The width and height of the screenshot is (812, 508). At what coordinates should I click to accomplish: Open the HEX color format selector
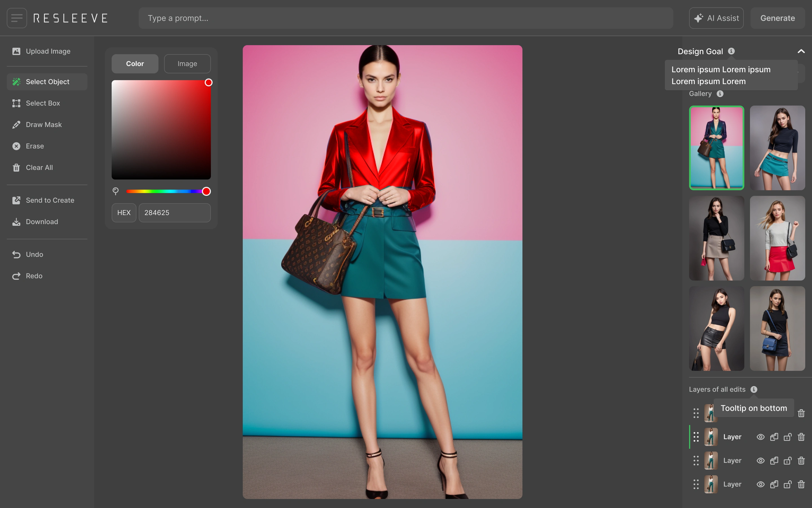click(124, 213)
